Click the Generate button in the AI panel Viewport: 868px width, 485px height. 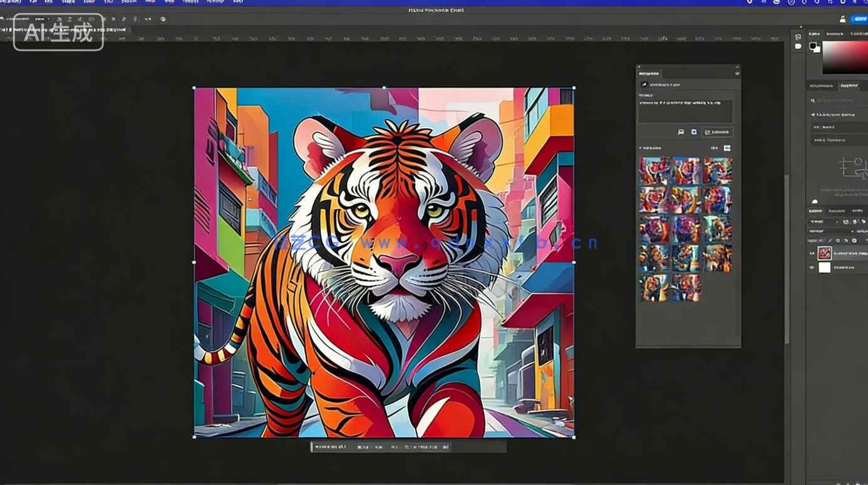click(x=716, y=132)
